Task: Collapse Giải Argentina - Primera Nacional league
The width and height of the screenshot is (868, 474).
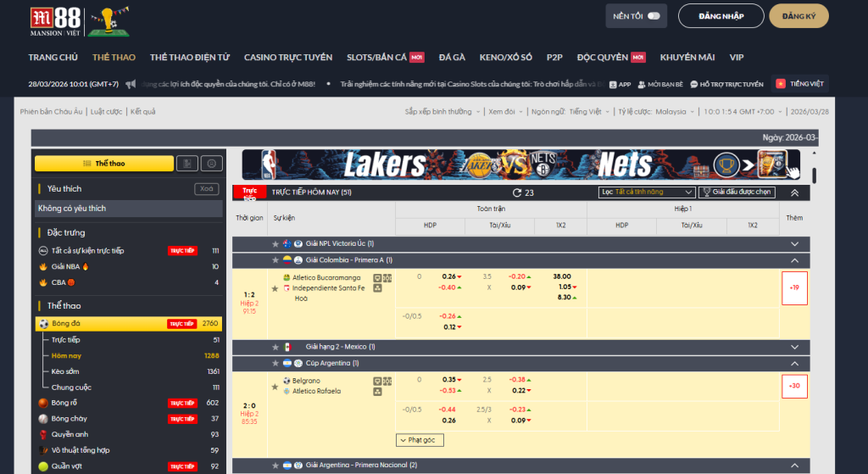Action: pos(794,466)
